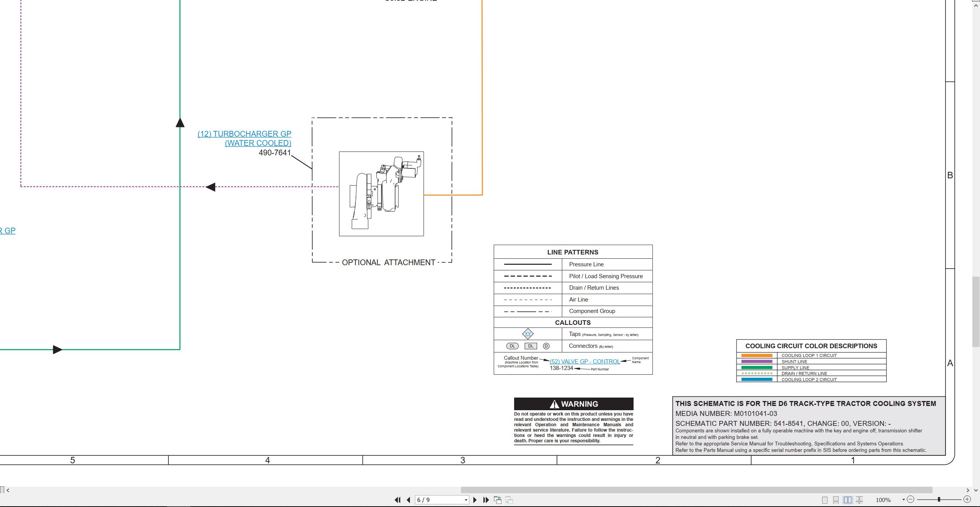
Task: Select continuous page layout
Action: tap(836, 500)
